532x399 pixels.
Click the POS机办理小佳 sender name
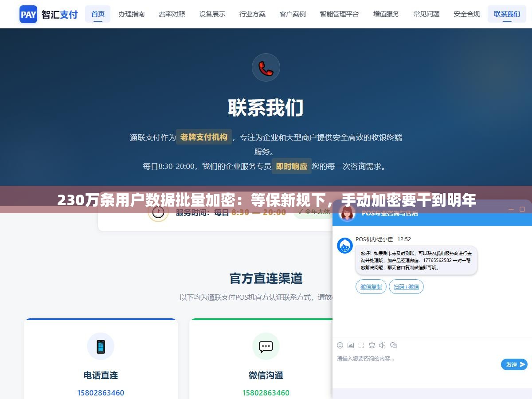[374, 239]
